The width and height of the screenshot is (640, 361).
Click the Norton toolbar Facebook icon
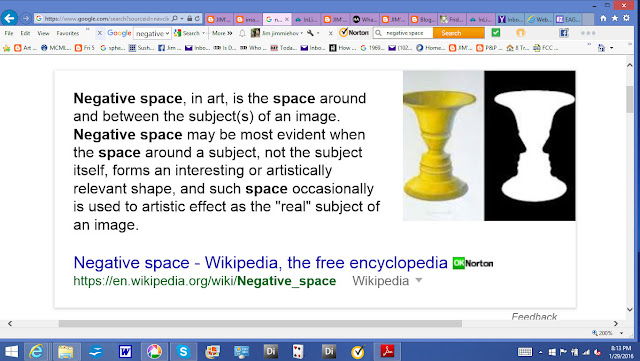click(x=564, y=33)
